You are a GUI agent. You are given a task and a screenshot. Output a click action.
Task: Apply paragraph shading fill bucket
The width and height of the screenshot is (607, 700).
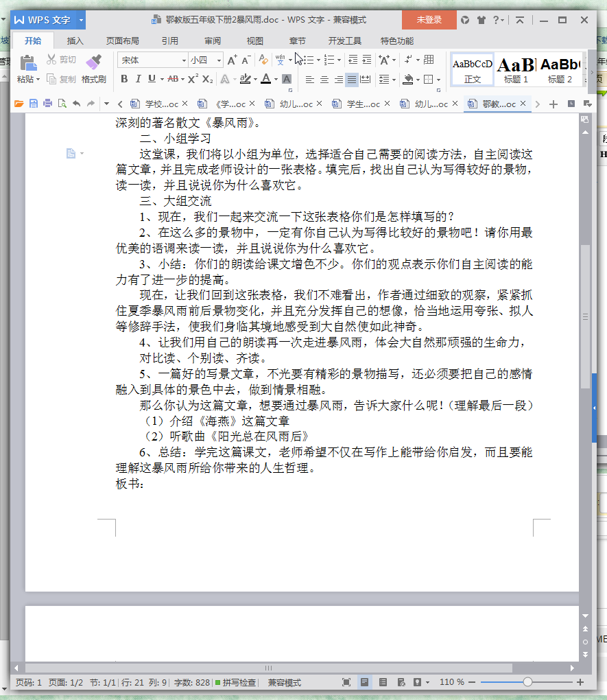[408, 80]
